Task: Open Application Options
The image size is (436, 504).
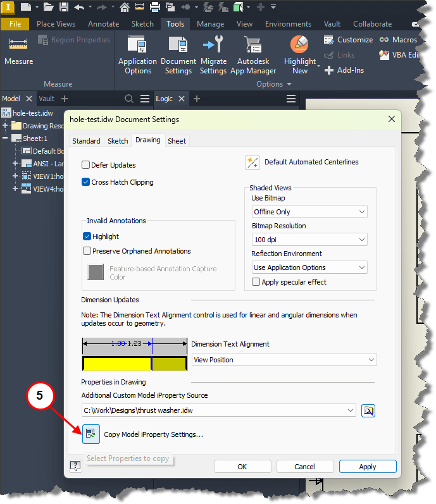Action: pos(137,55)
